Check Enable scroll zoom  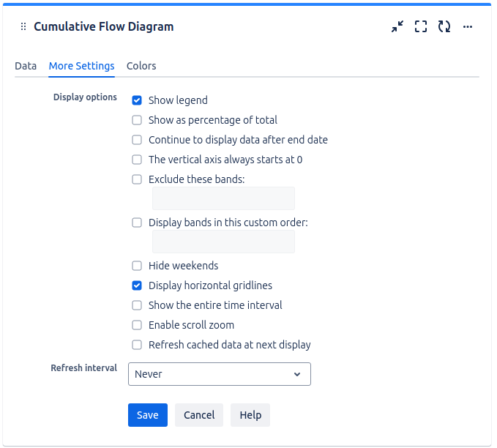137,325
